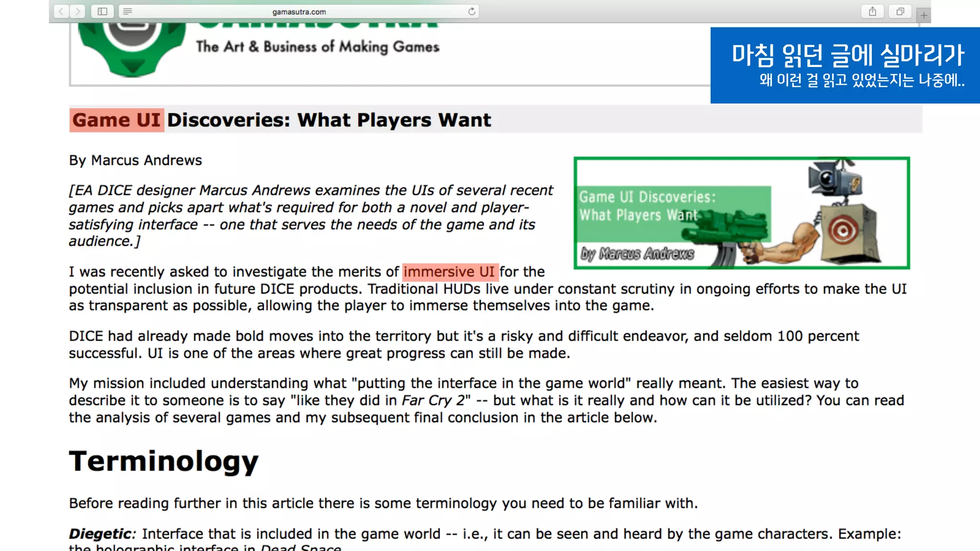Click the italic 'Far Cry 2' title
The image size is (980, 551).
click(433, 400)
